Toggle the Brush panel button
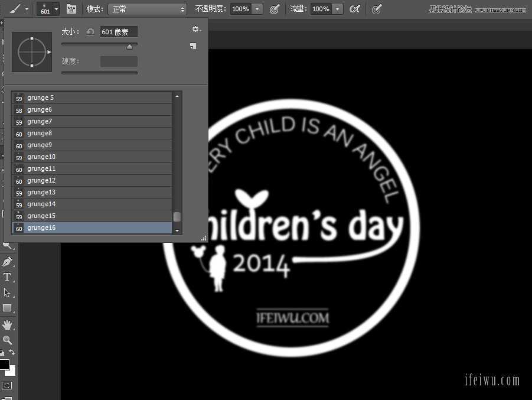Image resolution: width=532 pixels, height=400 pixels. coord(71,9)
